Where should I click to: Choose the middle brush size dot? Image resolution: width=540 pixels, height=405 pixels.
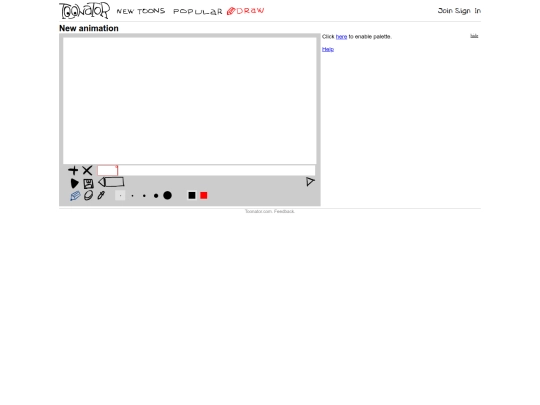click(x=144, y=196)
